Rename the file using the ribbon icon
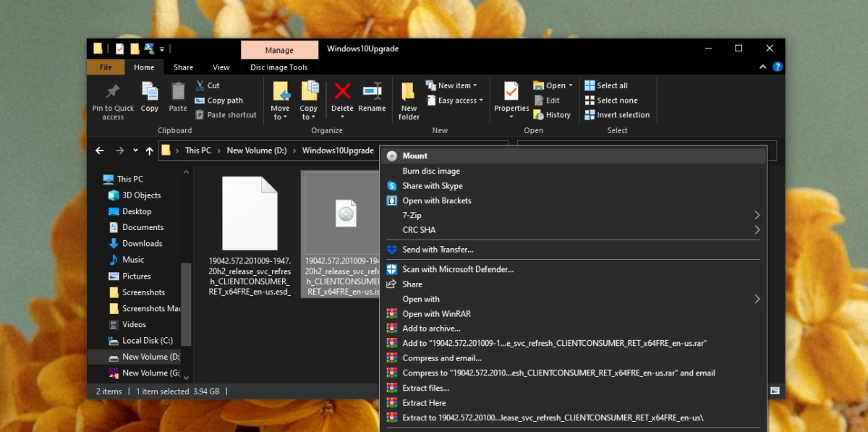This screenshot has width=868, height=432. [x=372, y=100]
